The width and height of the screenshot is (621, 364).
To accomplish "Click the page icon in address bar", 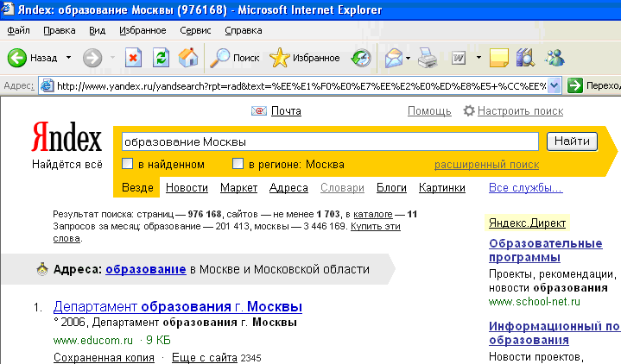I will pos(48,85).
